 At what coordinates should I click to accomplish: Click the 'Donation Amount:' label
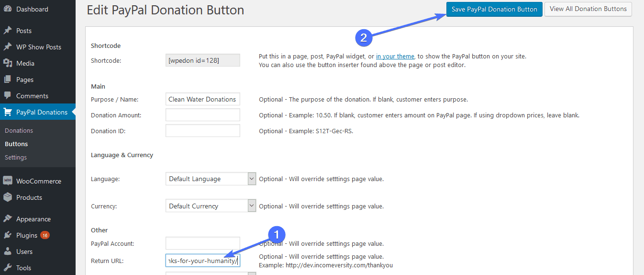(116, 115)
